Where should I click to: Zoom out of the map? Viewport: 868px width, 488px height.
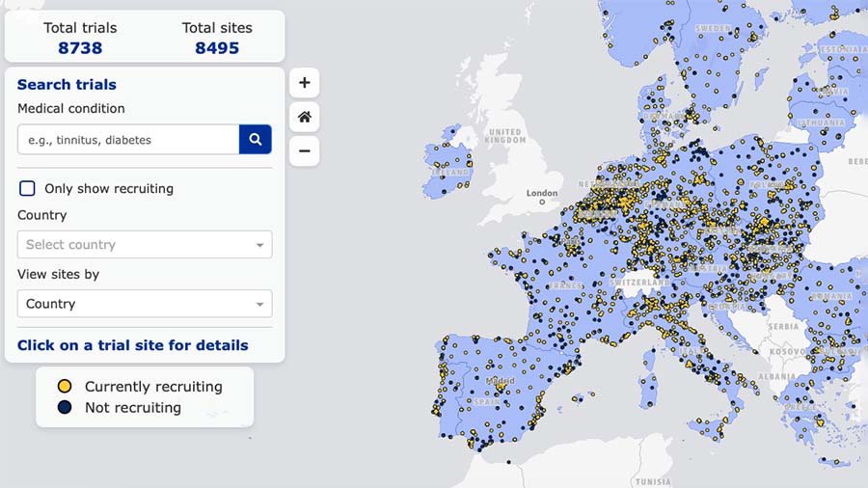[x=304, y=150]
